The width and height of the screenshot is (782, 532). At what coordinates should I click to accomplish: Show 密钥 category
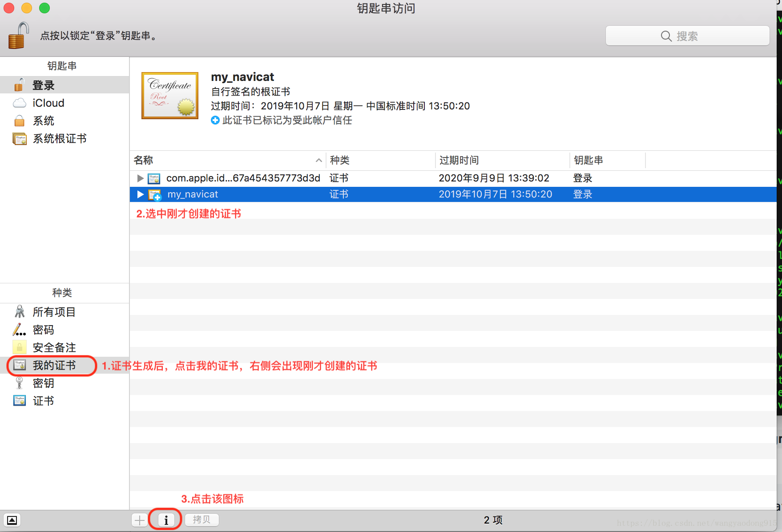pos(64,383)
